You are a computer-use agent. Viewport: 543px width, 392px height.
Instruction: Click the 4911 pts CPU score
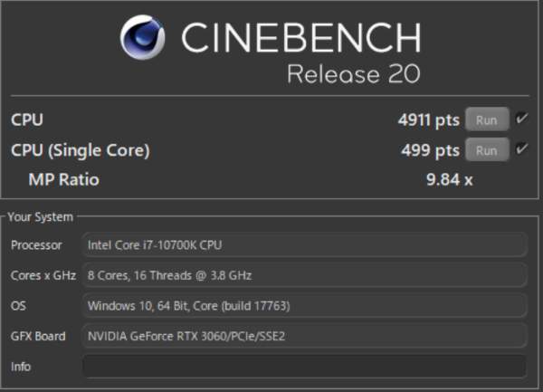(429, 120)
